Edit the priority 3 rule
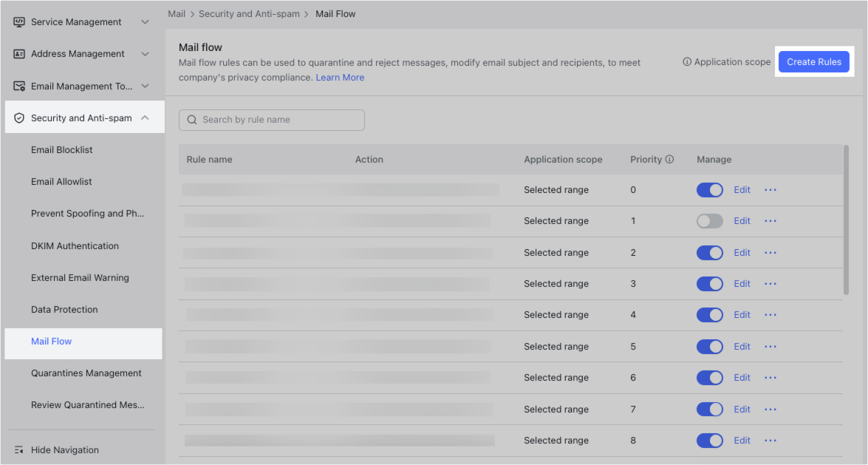This screenshot has height=465, width=868. (742, 283)
